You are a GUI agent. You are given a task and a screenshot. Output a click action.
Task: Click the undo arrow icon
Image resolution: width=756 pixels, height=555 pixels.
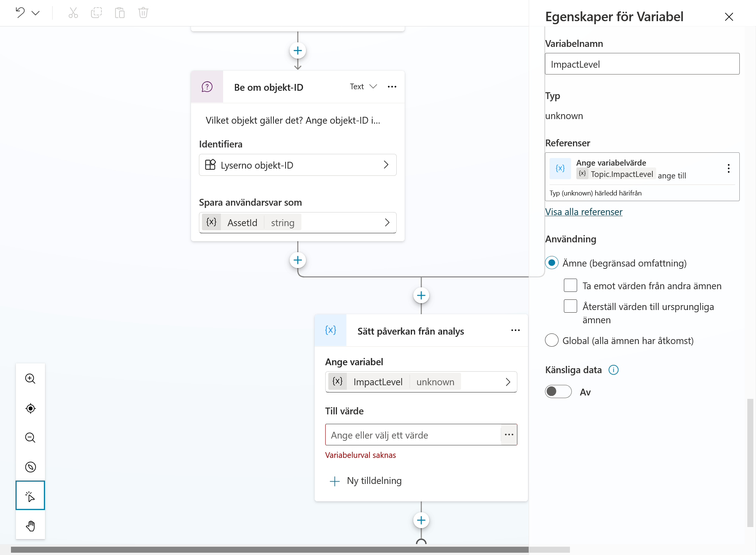coord(20,12)
